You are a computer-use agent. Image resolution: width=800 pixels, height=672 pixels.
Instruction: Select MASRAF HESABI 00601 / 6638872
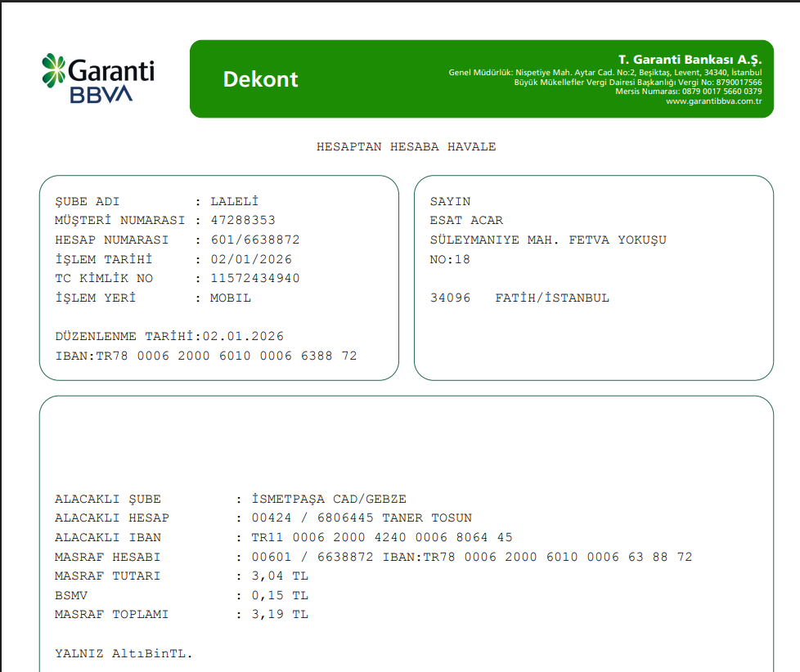tap(312, 557)
